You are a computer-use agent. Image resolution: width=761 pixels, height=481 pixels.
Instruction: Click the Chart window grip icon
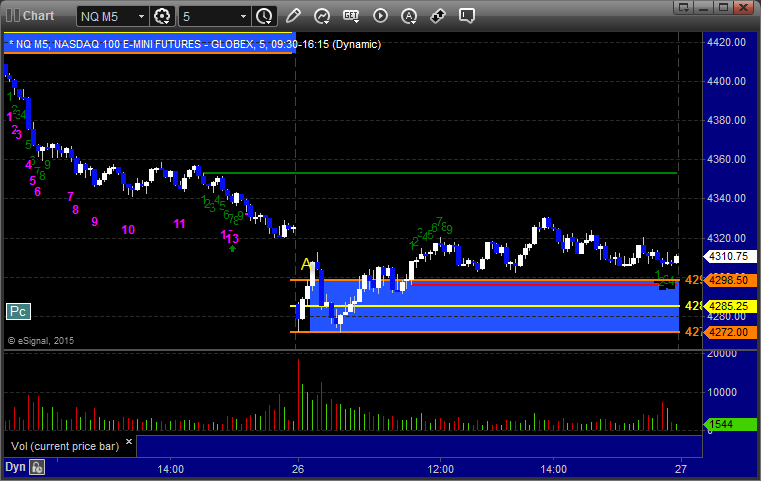[x=13, y=16]
